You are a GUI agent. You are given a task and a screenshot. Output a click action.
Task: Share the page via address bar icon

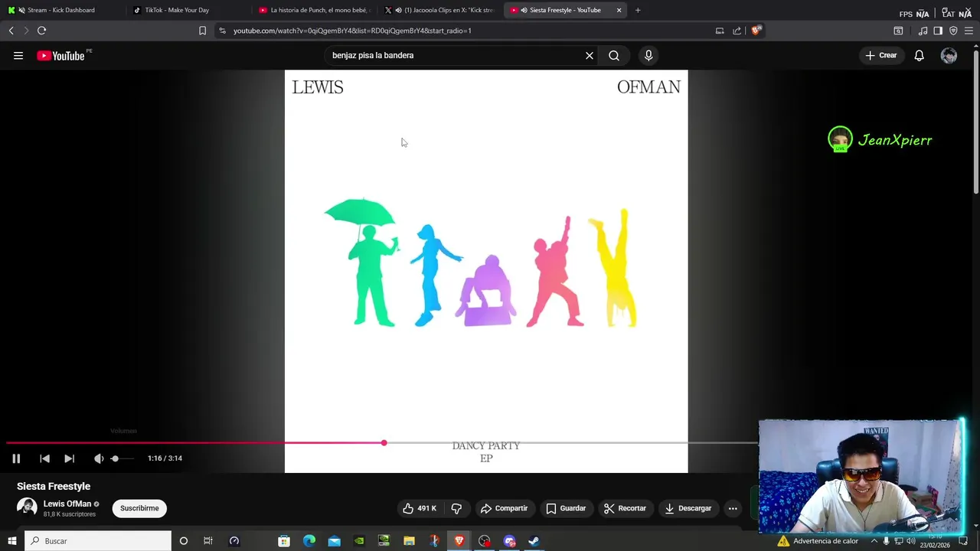point(737,31)
